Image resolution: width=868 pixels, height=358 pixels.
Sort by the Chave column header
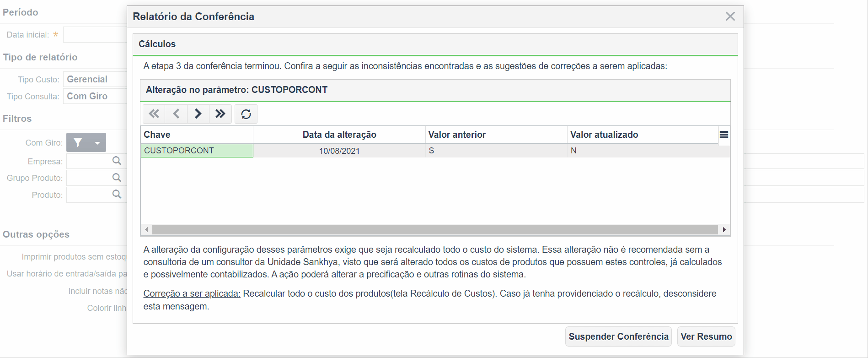[x=197, y=135]
